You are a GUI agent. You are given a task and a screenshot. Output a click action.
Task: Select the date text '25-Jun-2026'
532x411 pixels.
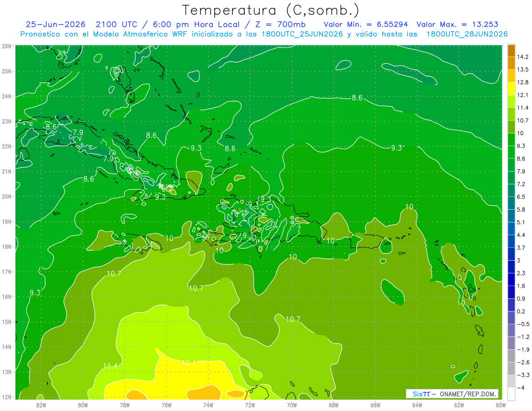(x=55, y=24)
